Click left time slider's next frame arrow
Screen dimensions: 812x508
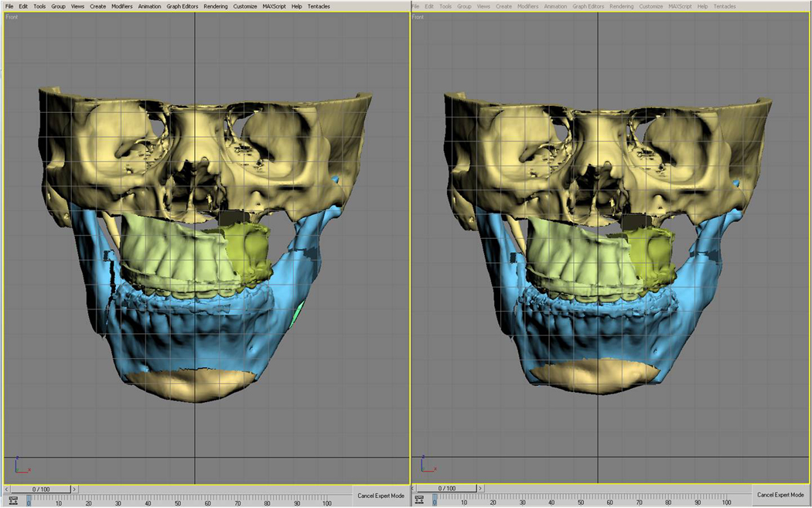tap(74, 489)
